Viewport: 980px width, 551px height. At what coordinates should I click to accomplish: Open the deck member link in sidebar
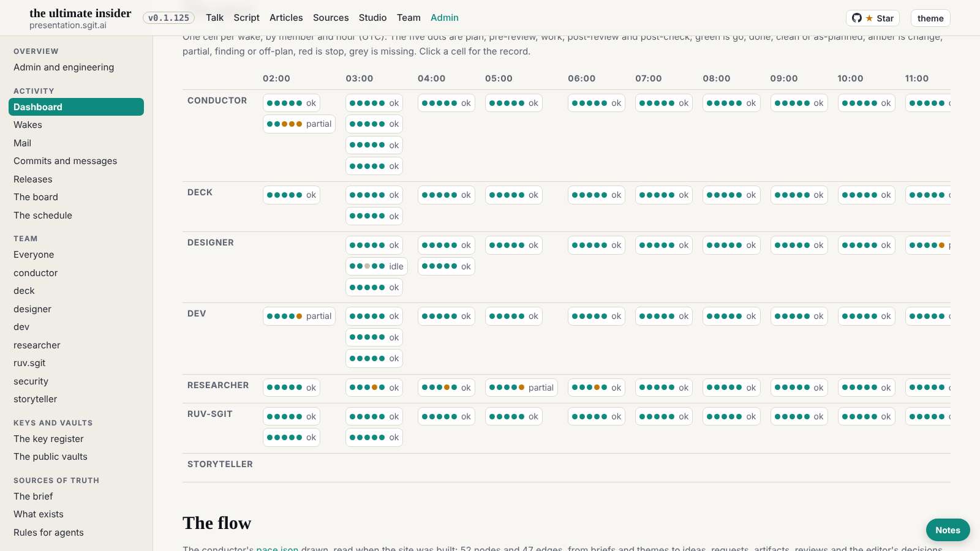[x=76, y=291]
